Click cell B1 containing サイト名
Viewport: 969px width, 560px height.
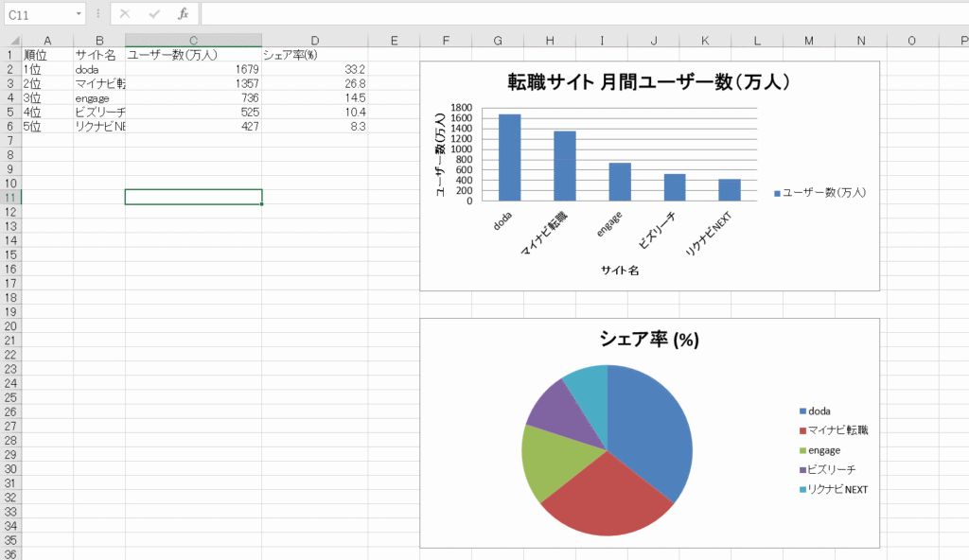[98, 55]
